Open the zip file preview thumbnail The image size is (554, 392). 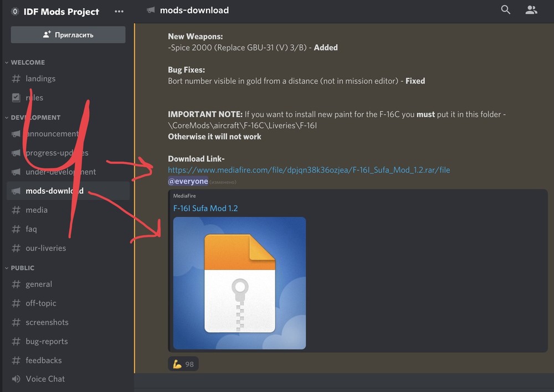click(239, 283)
